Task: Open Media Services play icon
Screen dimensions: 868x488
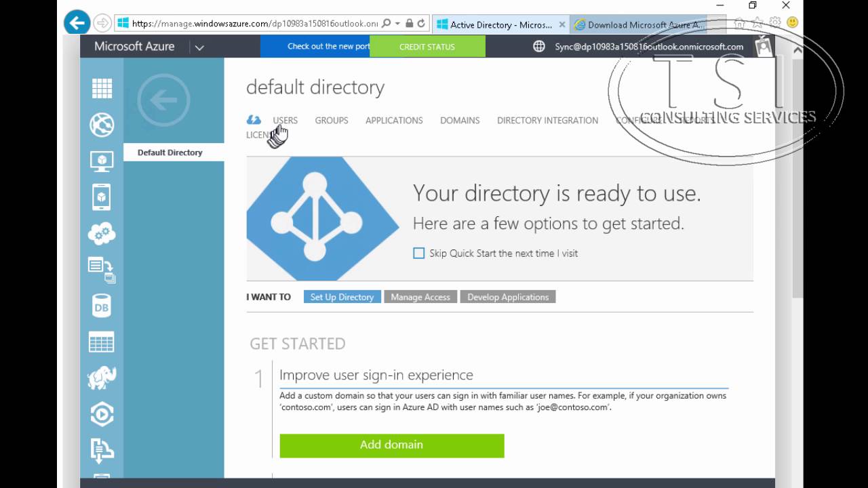Action: [102, 414]
